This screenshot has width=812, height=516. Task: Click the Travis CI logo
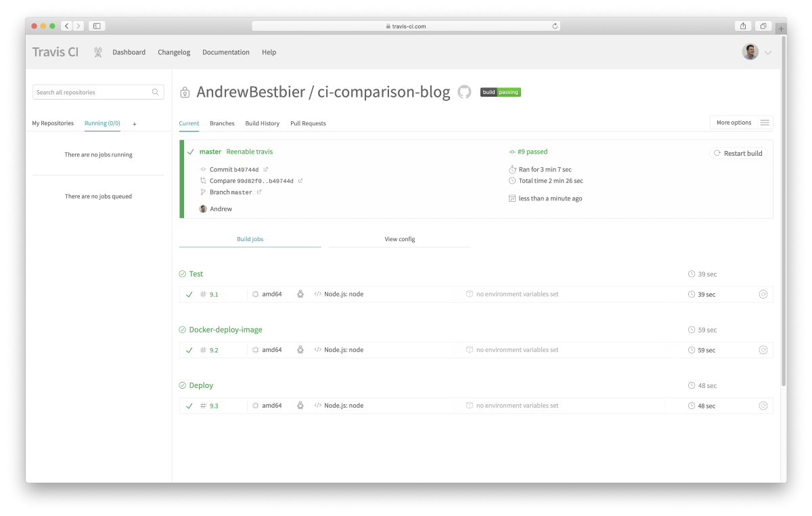coord(55,52)
